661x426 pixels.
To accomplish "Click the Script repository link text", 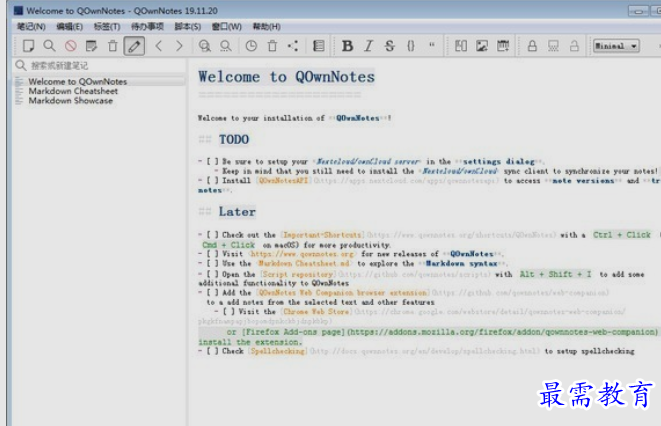I will (297, 274).
